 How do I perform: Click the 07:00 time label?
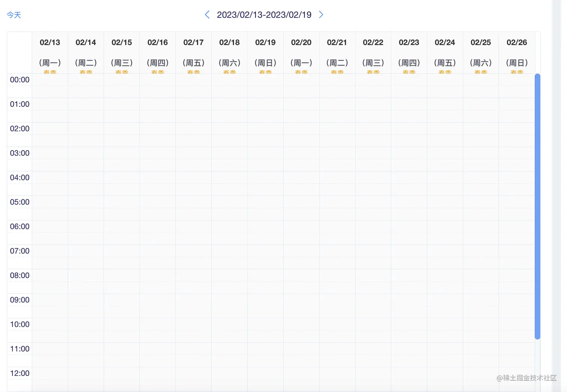19,251
